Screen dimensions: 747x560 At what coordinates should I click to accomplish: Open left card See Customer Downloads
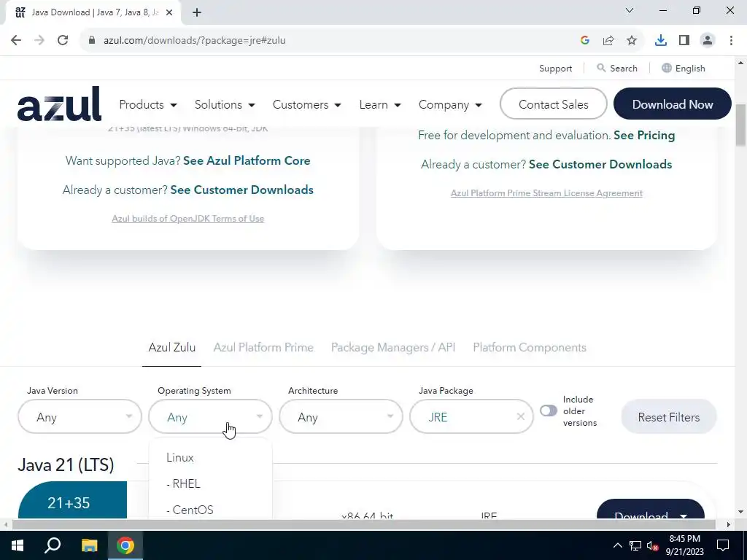pos(242,190)
